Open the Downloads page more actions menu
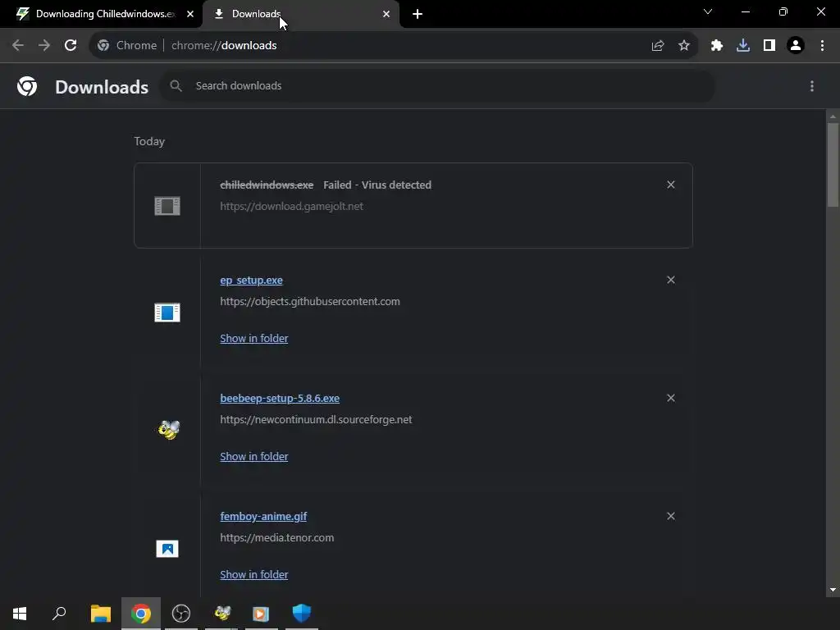Screen dimensions: 840x630 [812, 86]
